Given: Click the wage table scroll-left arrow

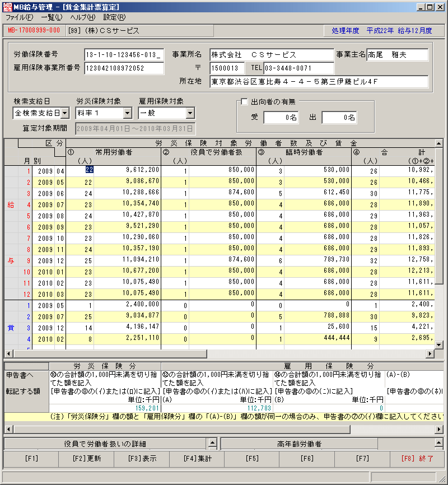Looking at the screenshot, I should [x=8, y=353].
